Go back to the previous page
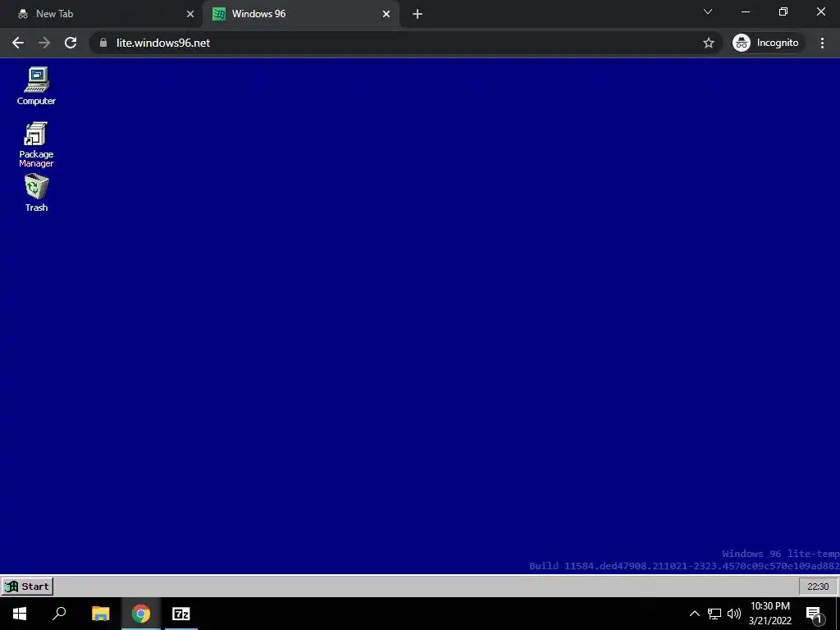 (x=18, y=43)
